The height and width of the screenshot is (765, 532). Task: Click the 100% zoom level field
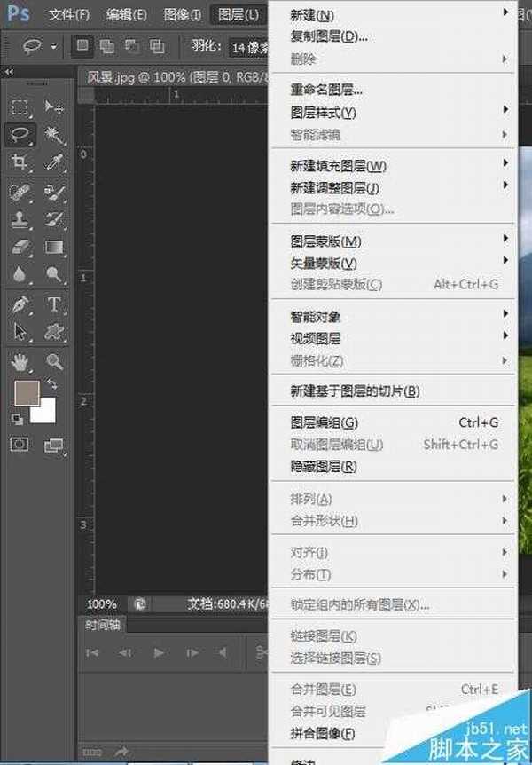click(102, 603)
